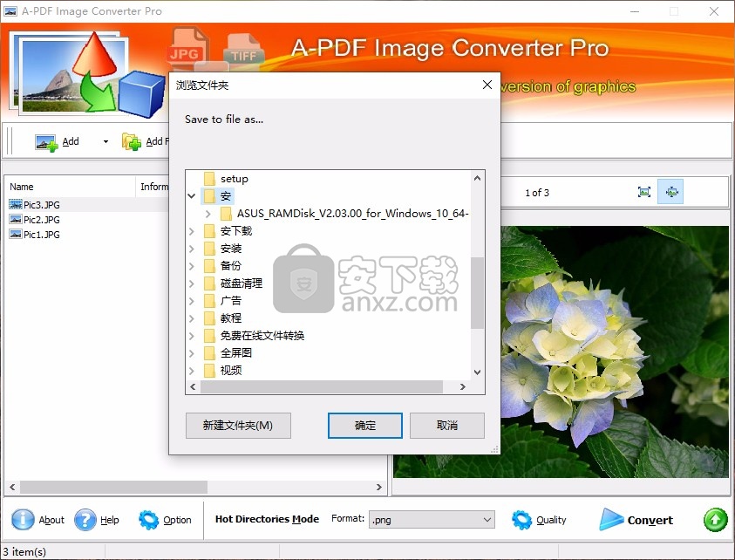This screenshot has height=560, width=735.
Task: Select the 视频 folder
Action: pos(231,371)
